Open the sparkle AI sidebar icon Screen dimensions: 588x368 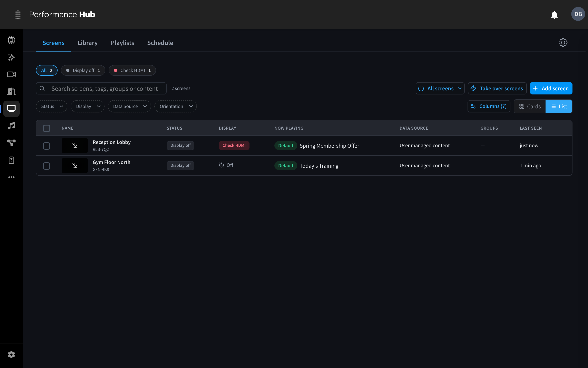11,57
